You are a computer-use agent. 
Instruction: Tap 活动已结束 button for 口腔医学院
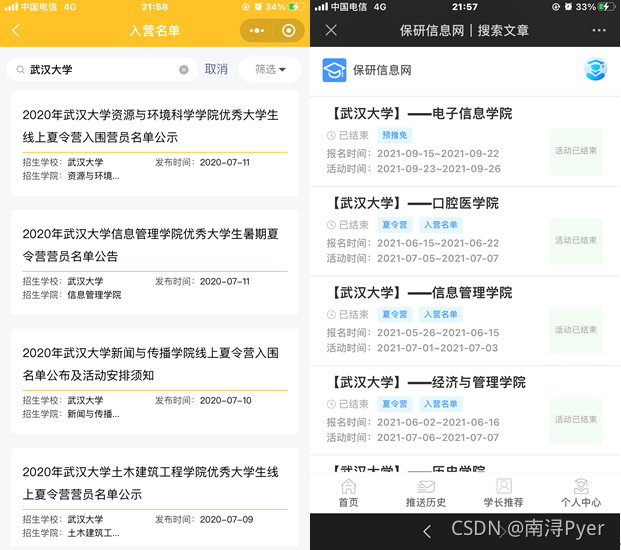(576, 240)
